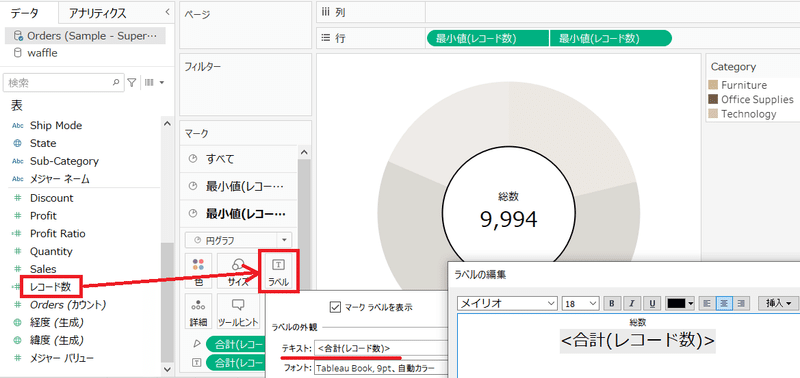
Task: Select the Quantity measure
Action: click(51, 251)
